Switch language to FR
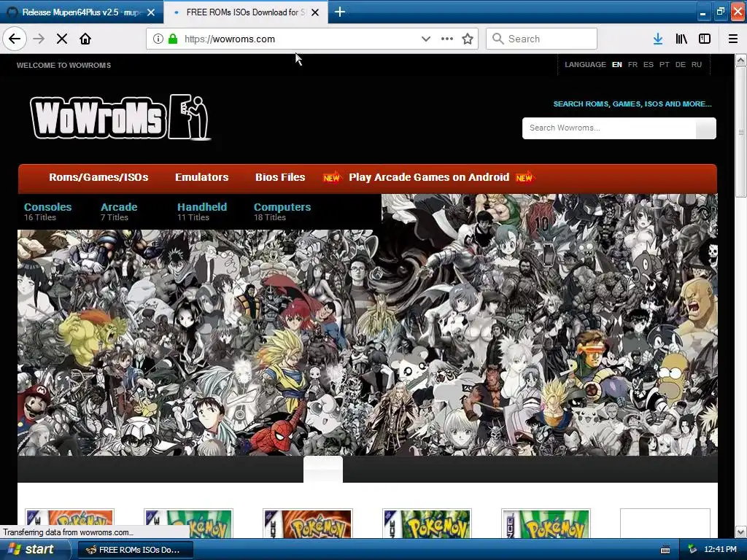 [x=632, y=65]
